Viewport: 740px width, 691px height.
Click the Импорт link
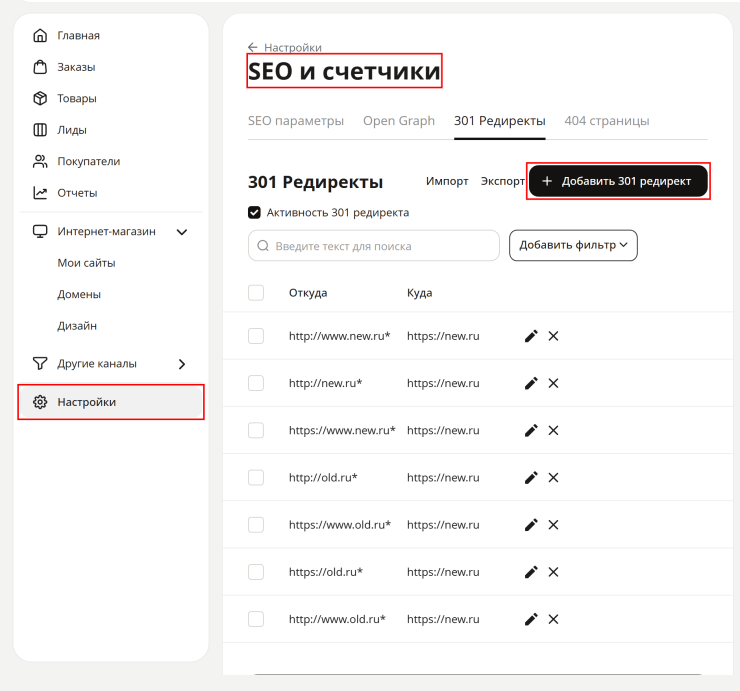tap(447, 181)
